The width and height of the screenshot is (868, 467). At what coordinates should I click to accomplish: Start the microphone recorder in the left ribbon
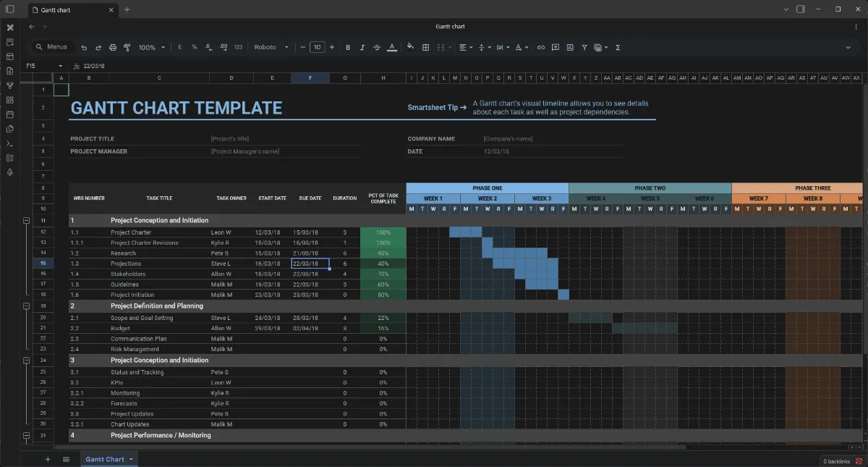[10, 172]
